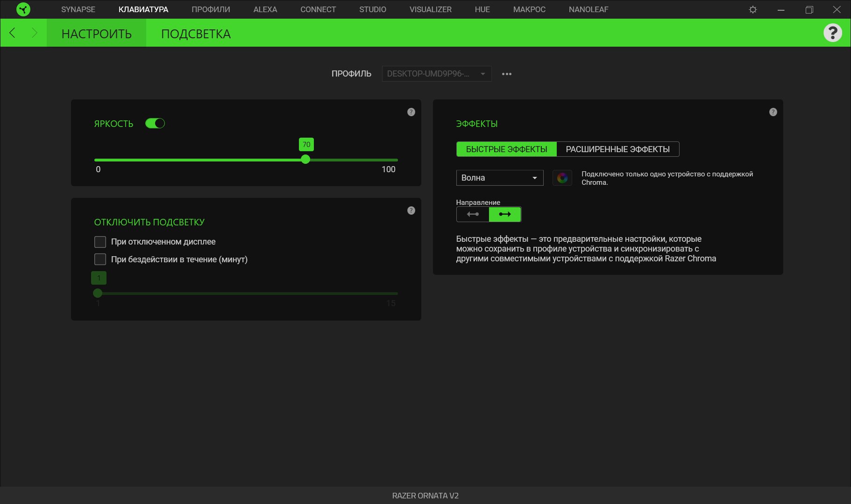
Task: Close the Razer Synapse window
Action: pyautogui.click(x=837, y=9)
